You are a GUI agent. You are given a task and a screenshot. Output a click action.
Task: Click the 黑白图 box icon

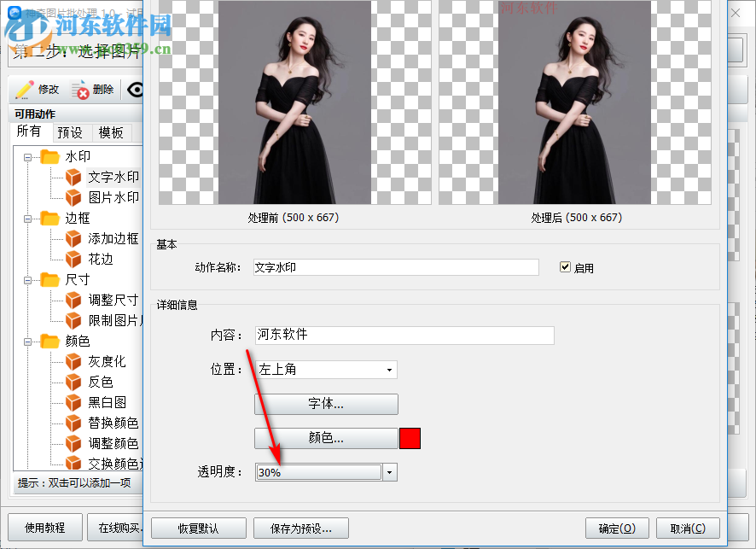coord(73,402)
